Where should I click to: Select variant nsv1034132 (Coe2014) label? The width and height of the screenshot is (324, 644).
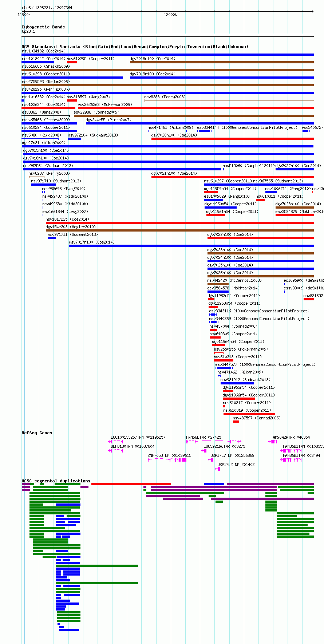click(x=44, y=51)
